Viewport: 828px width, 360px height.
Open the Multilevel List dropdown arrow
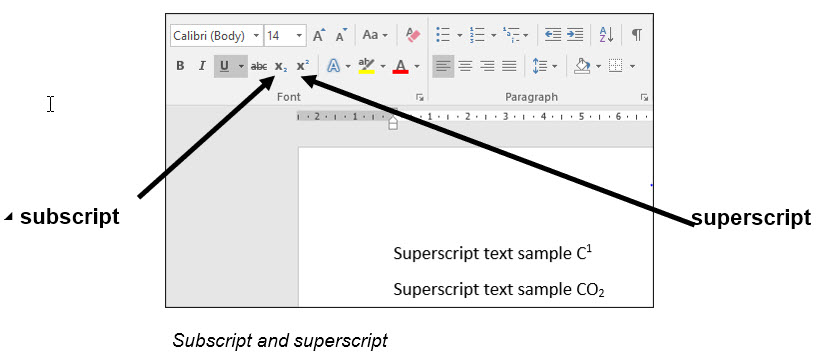point(525,36)
